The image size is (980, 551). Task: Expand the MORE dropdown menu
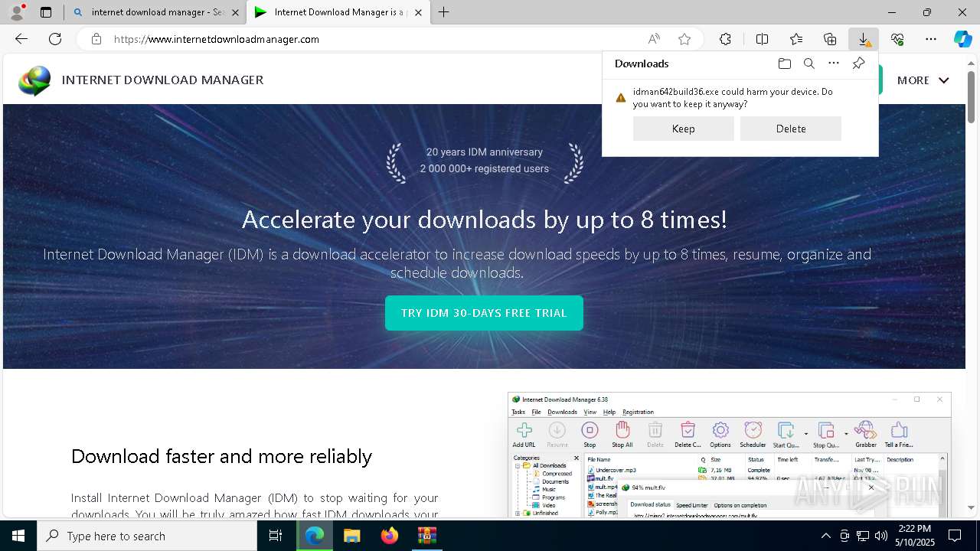coord(923,80)
